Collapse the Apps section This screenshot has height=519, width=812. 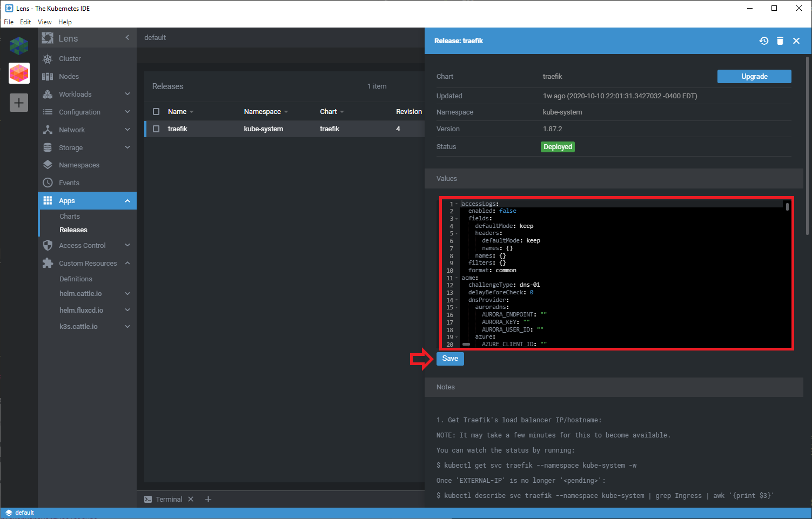tap(127, 201)
